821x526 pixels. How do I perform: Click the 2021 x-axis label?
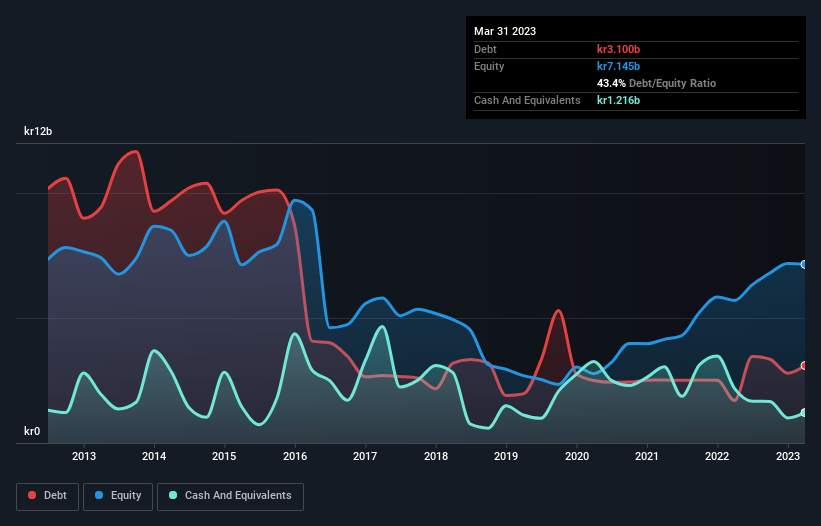(647, 456)
